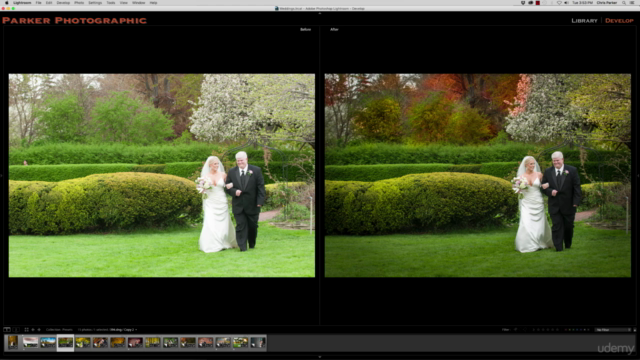Go back to previous photo source
The image size is (640, 360).
33,329
